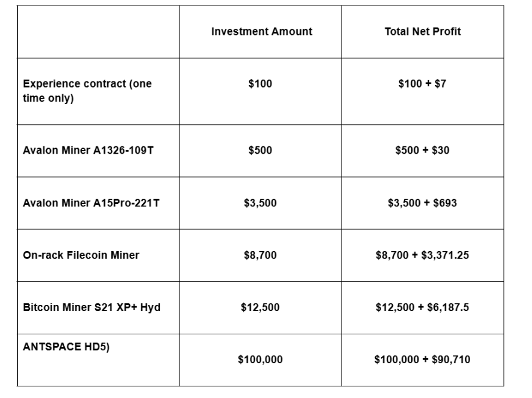Select the Experience contract row label
Viewport: 532px width, 398px height.
pos(87,91)
